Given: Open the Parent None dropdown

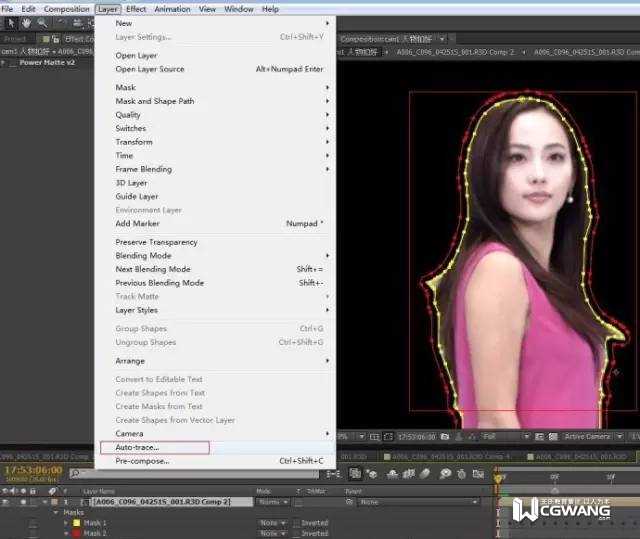Looking at the screenshot, I should tap(418, 502).
